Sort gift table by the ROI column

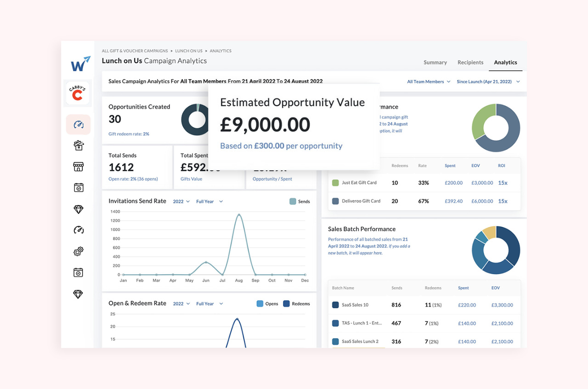point(502,165)
